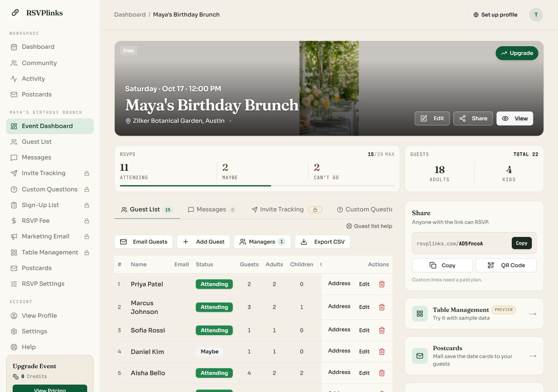
Task: Click the Upgrade button on banner
Action: tap(517, 53)
